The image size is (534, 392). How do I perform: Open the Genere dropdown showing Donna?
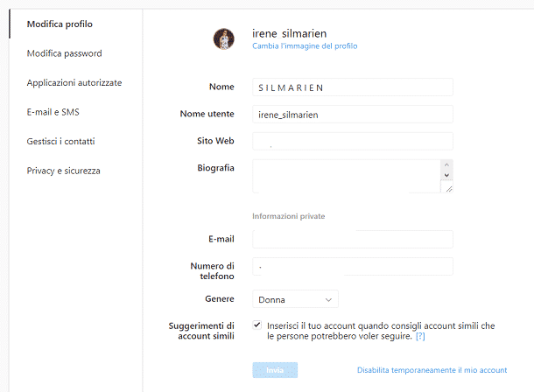pos(295,299)
